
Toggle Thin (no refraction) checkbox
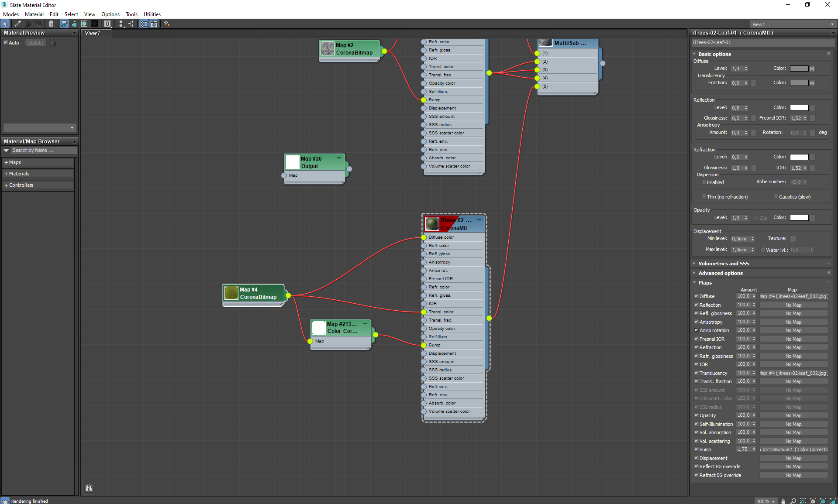(x=704, y=197)
